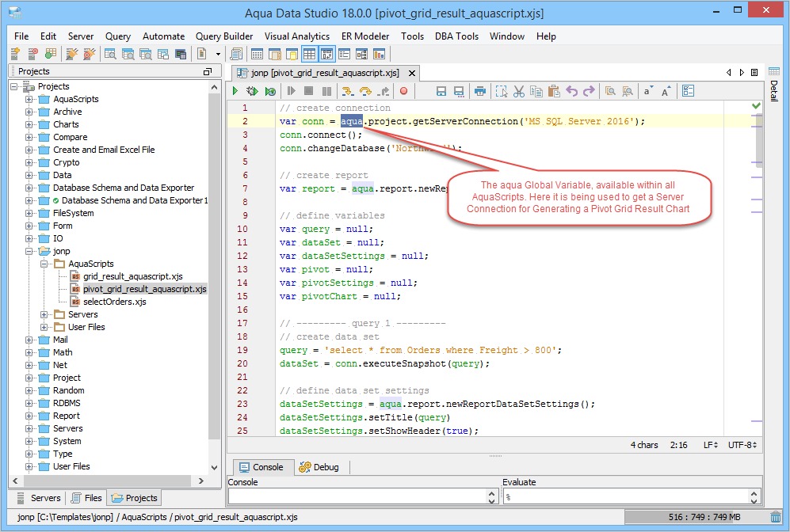The width and height of the screenshot is (790, 532).
Task: Click the Cut scissors icon
Action: [519, 92]
